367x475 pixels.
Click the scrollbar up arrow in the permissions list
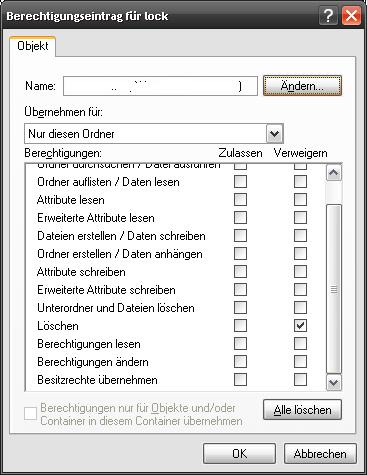click(x=334, y=173)
